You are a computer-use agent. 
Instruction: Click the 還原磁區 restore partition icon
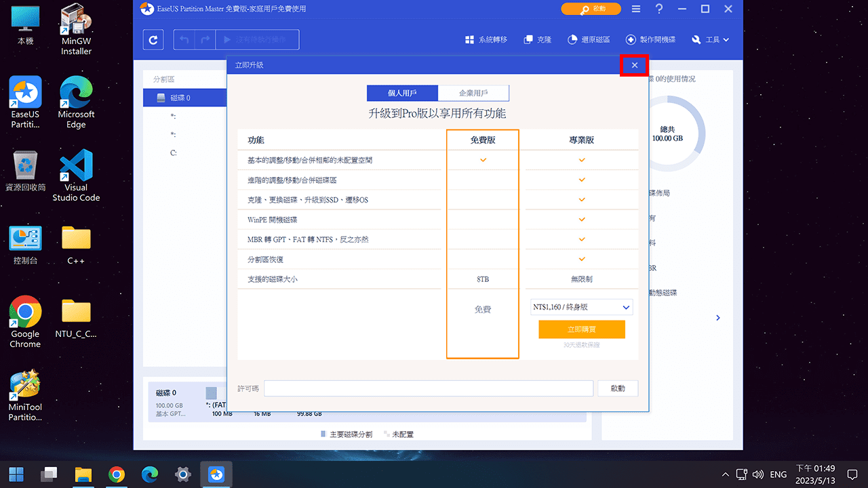[589, 39]
